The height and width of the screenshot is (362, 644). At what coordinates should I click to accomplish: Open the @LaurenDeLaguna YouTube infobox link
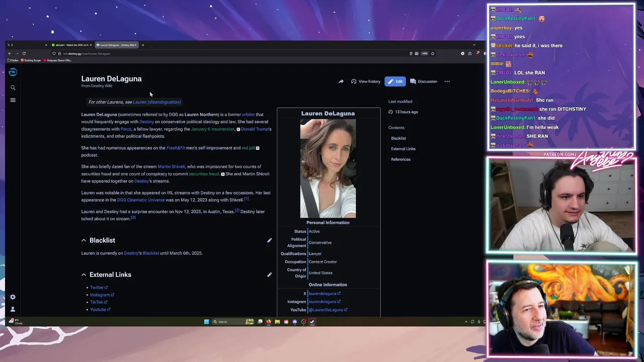click(x=328, y=310)
